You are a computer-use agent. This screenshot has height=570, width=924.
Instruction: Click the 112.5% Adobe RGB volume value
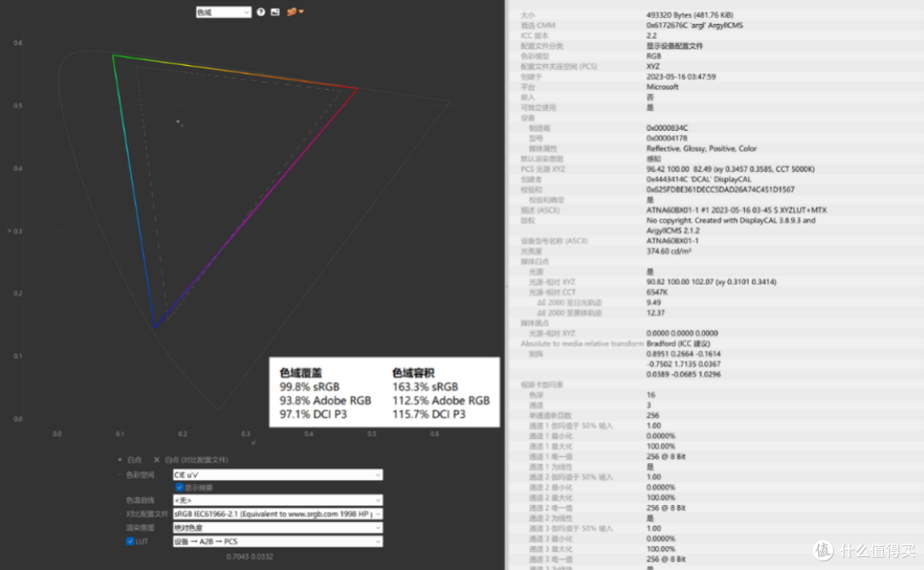pyautogui.click(x=441, y=401)
